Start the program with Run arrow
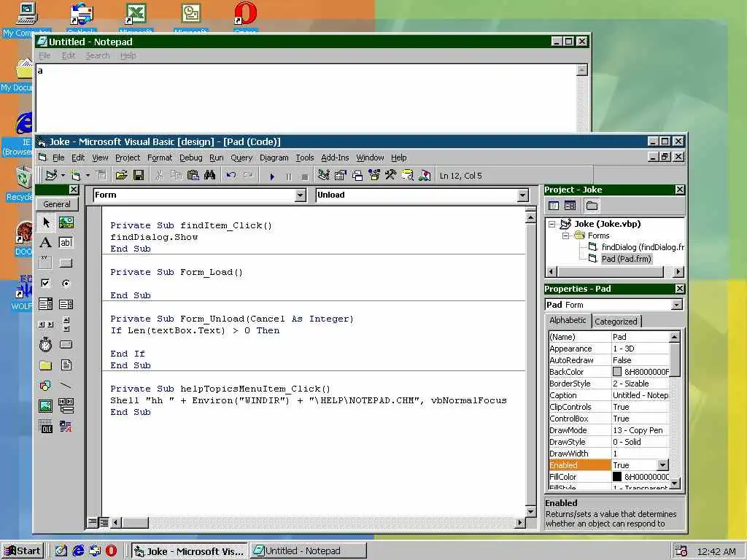 point(272,176)
